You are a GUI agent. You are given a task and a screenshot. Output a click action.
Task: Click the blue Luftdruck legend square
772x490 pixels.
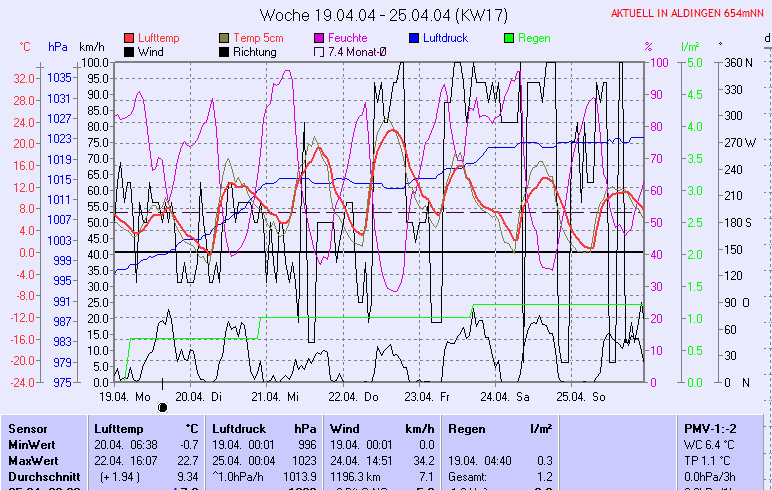pos(415,38)
